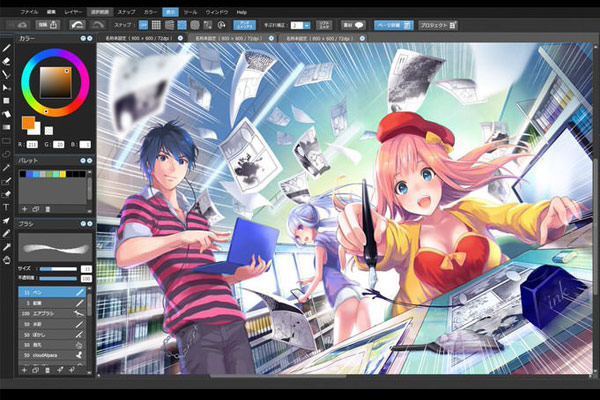Screen dimensions: 600x400
Task: Select the Operation tool paper-plane icon
Action: coord(7,220)
